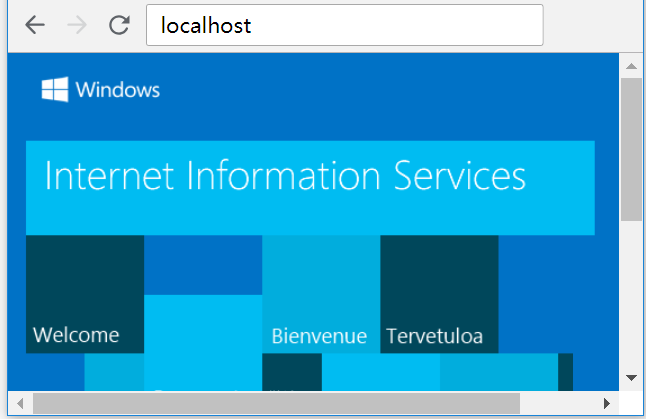Click the horizontal scrollbar thumb
The width and height of the screenshot is (646, 419).
click(276, 403)
